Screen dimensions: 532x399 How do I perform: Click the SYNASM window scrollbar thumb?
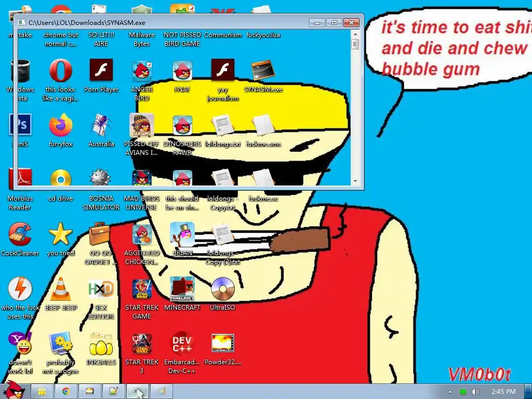coord(355,44)
